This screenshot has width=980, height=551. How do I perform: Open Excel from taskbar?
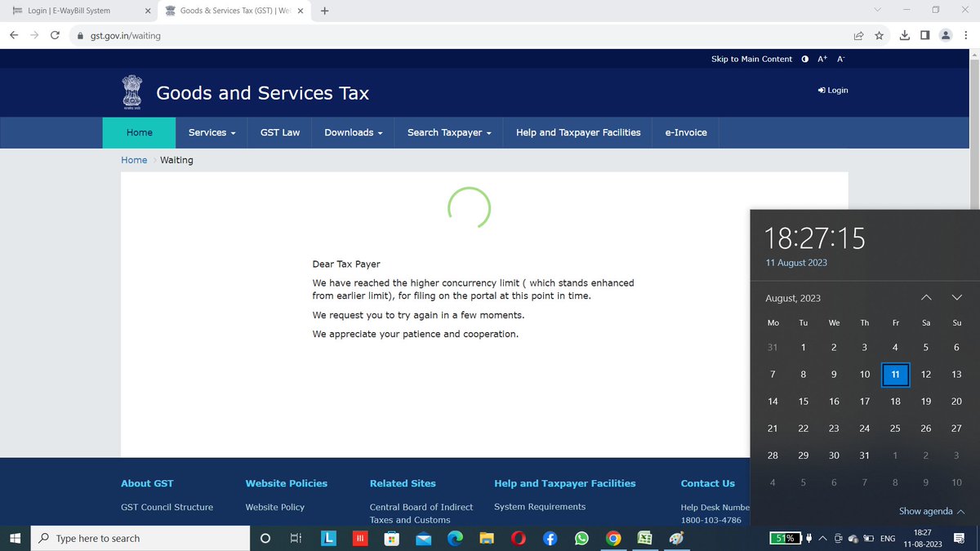[x=644, y=538]
